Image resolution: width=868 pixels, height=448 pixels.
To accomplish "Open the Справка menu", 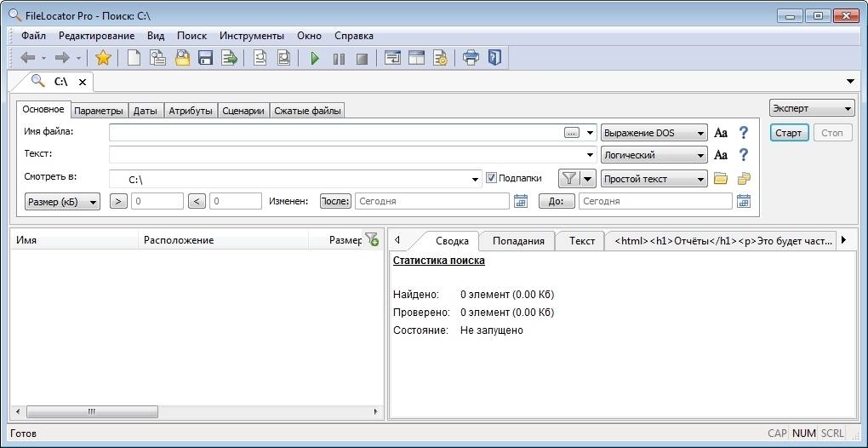I will click(354, 36).
